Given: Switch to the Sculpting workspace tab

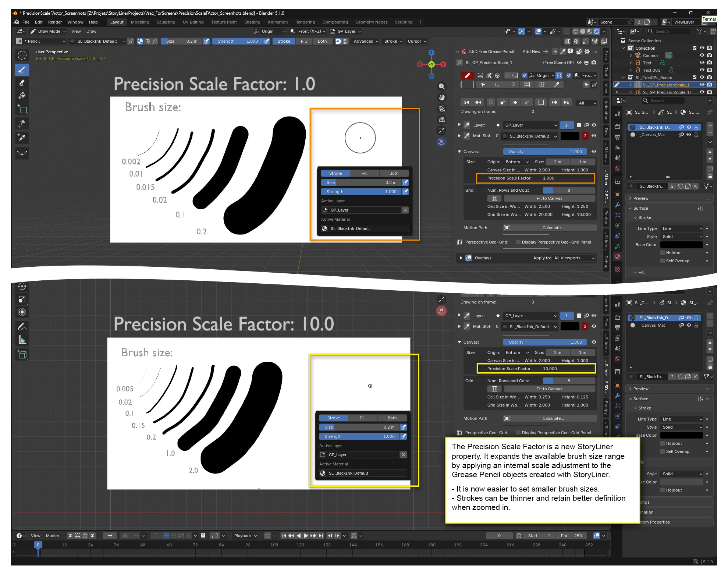Looking at the screenshot, I should 166,22.
